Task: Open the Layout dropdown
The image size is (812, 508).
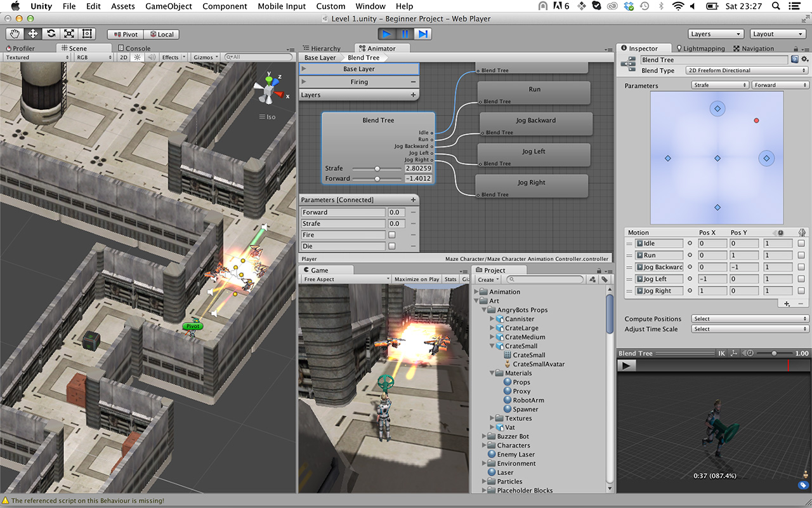Action: tap(778, 34)
